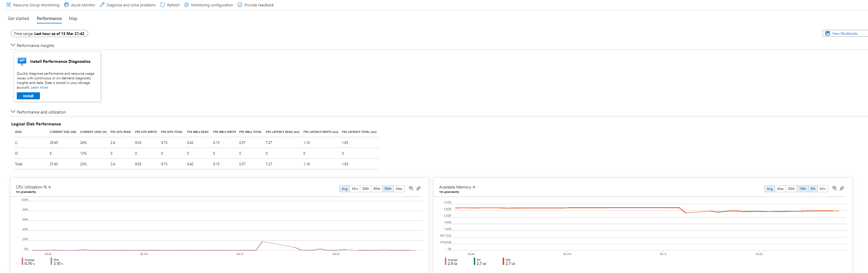
Task: Collapse the Performance insights section
Action: click(13, 45)
